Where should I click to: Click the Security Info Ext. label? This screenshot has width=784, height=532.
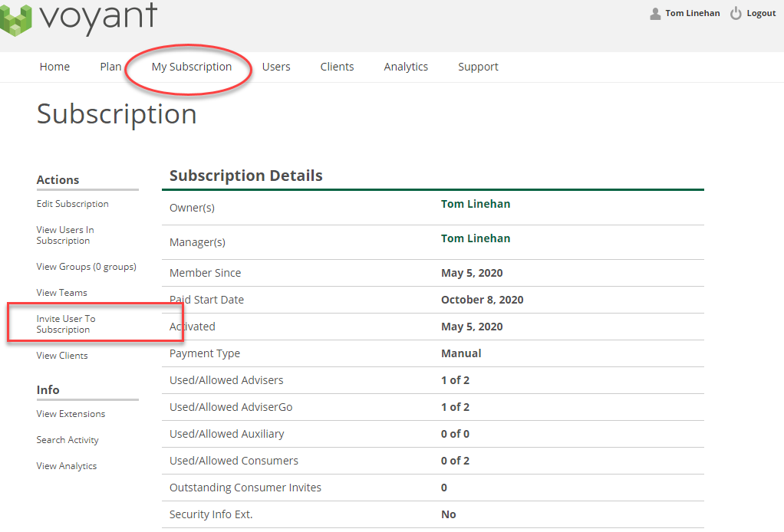(211, 514)
